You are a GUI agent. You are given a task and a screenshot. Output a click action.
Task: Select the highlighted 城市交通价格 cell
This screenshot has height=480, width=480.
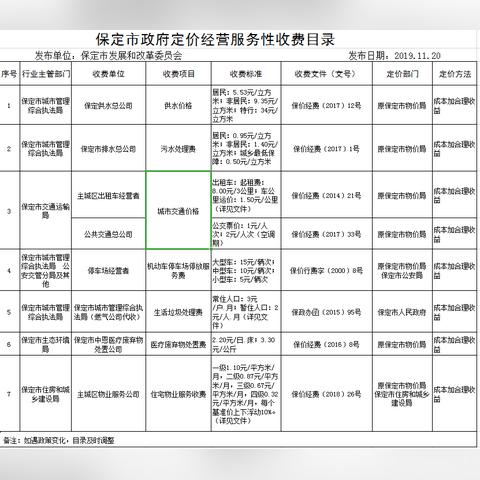178,210
